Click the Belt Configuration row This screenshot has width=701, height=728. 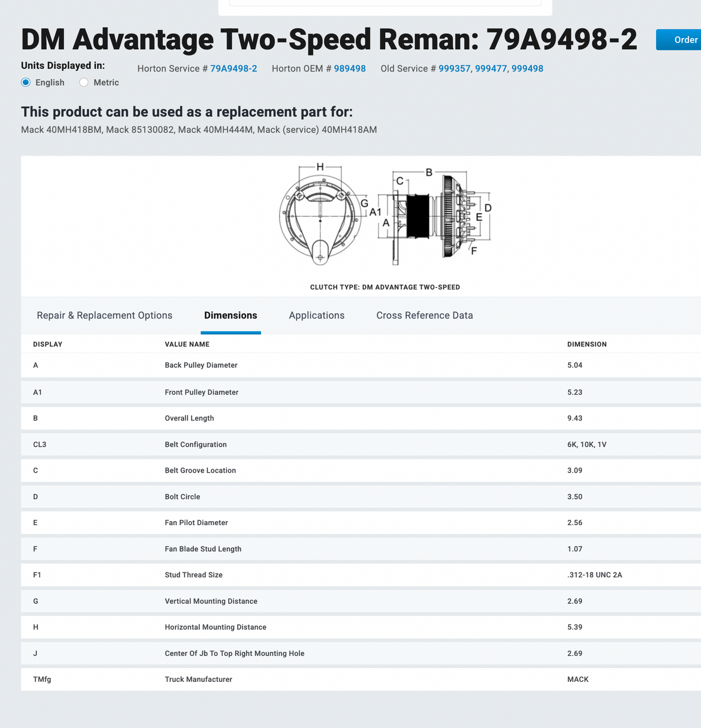coord(196,444)
